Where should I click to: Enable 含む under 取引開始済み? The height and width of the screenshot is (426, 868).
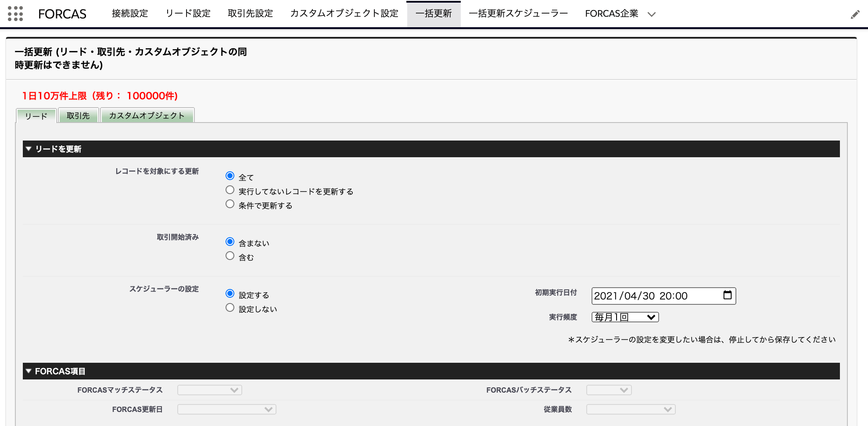point(230,255)
